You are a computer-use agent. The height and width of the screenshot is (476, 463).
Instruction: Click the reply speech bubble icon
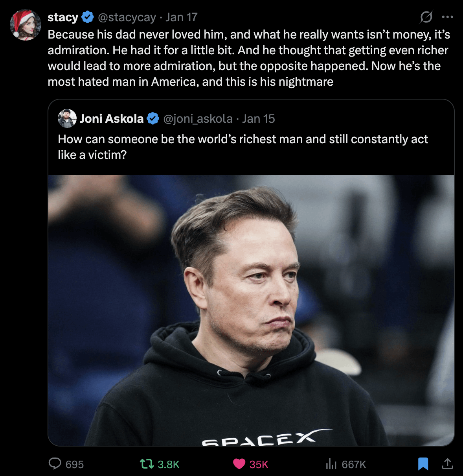coord(55,464)
